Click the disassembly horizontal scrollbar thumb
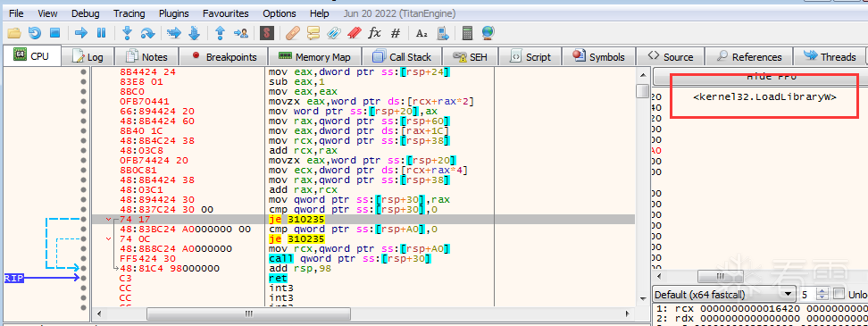Viewport: 868px width, 326px height. [248, 313]
